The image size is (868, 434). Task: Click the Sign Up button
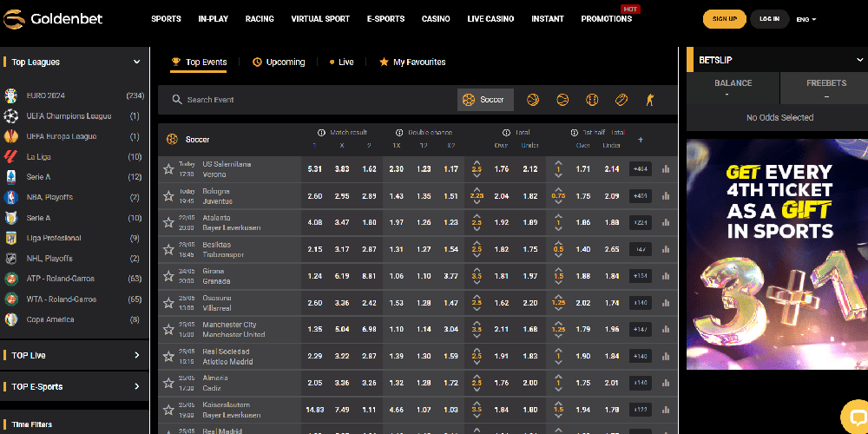[x=724, y=19]
